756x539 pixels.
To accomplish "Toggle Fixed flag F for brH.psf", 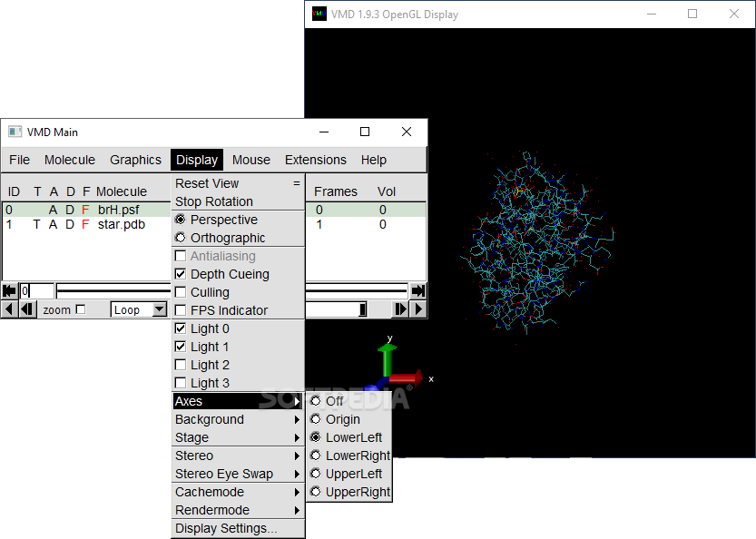I will pos(85,210).
